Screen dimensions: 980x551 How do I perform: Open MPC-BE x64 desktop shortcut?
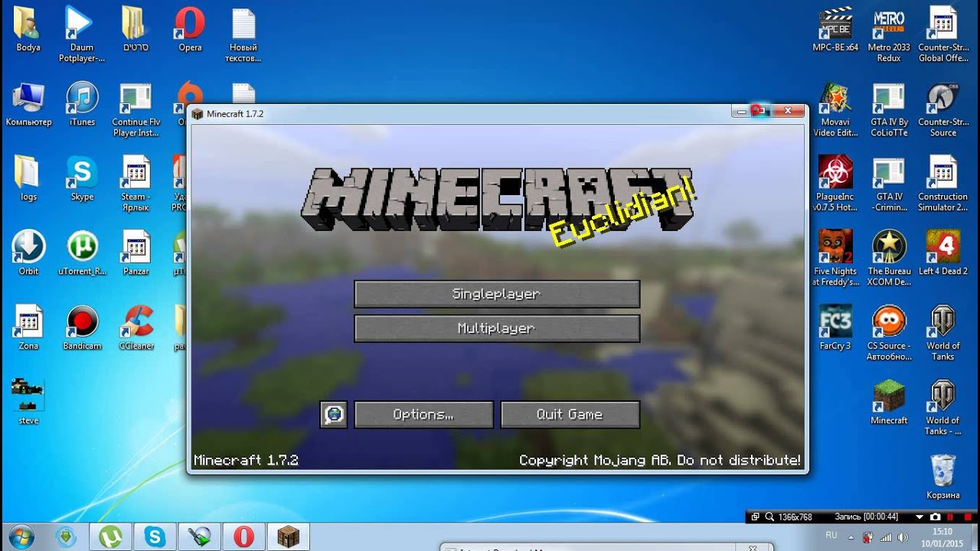click(x=835, y=30)
